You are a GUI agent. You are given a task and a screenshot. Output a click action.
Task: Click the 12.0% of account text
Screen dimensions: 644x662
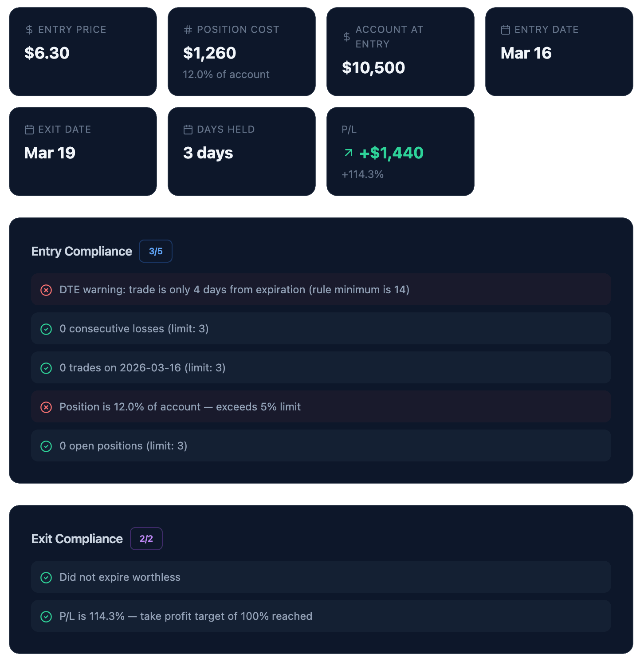226,75
